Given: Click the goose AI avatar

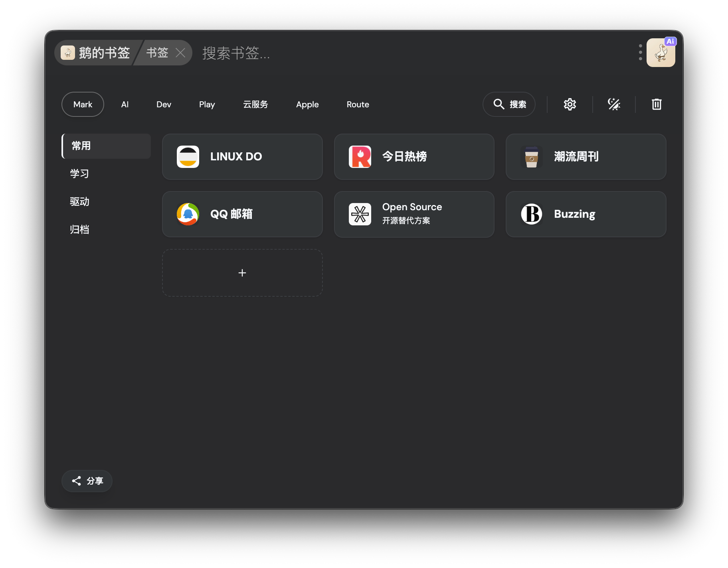Looking at the screenshot, I should pos(661,53).
